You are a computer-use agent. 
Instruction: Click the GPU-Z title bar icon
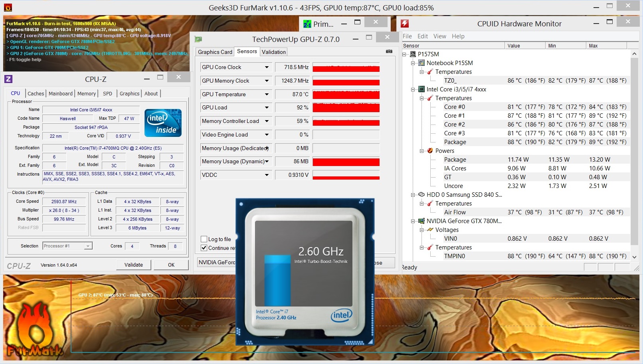[198, 39]
